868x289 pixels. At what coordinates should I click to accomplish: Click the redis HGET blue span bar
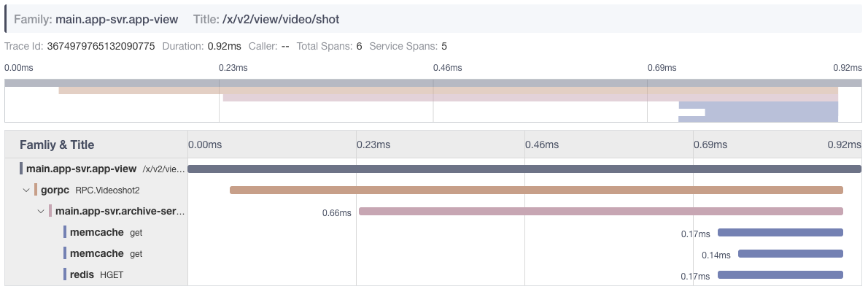[780, 274]
